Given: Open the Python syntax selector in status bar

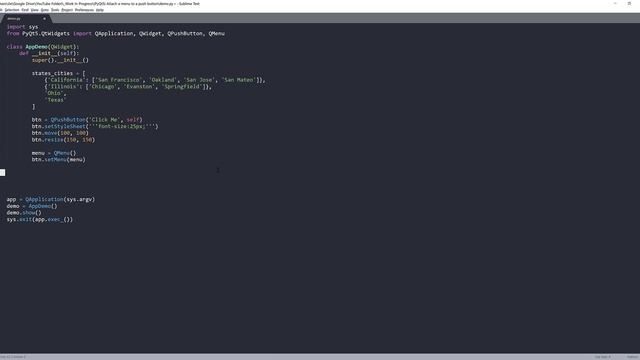Looking at the screenshot, I should tap(633, 357).
